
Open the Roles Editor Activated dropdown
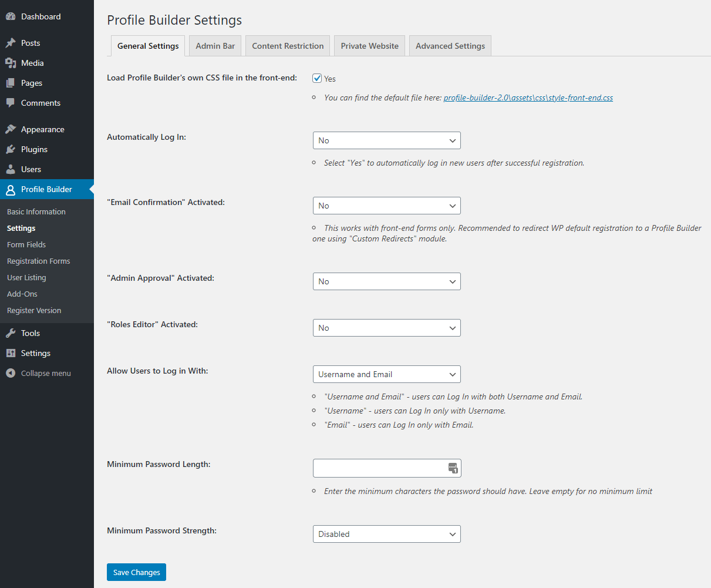point(387,328)
